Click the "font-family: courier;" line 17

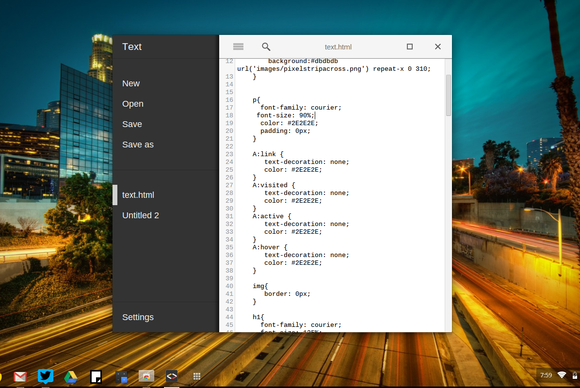(x=301, y=108)
